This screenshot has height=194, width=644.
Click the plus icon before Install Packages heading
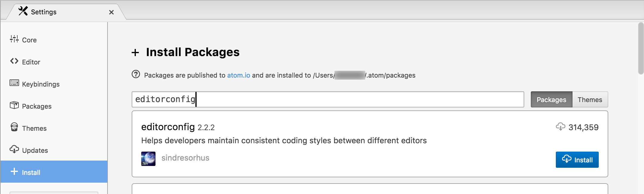pyautogui.click(x=135, y=53)
